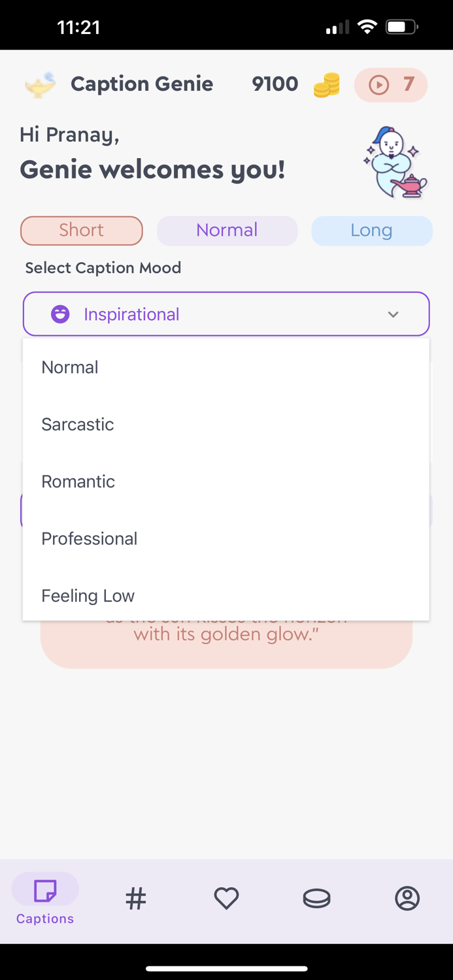453x980 pixels.
Task: Pick Feeling Low from the mood menu
Action: pos(88,595)
